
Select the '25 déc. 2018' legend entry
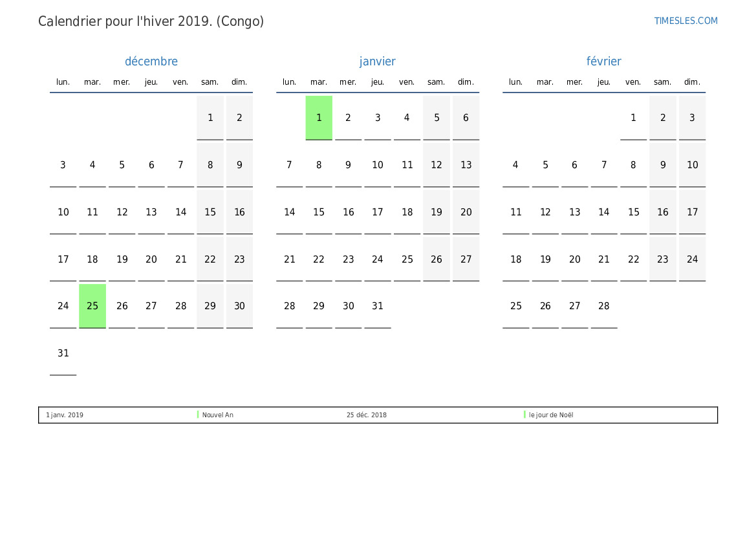coord(366,415)
